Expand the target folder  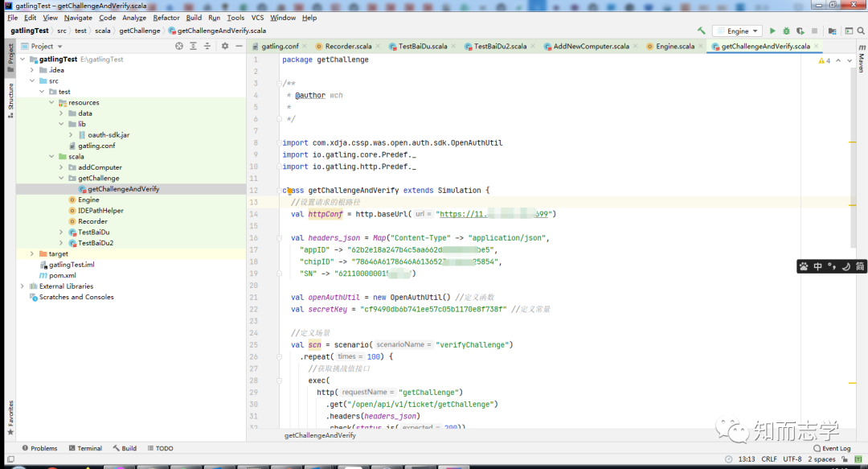[31, 254]
